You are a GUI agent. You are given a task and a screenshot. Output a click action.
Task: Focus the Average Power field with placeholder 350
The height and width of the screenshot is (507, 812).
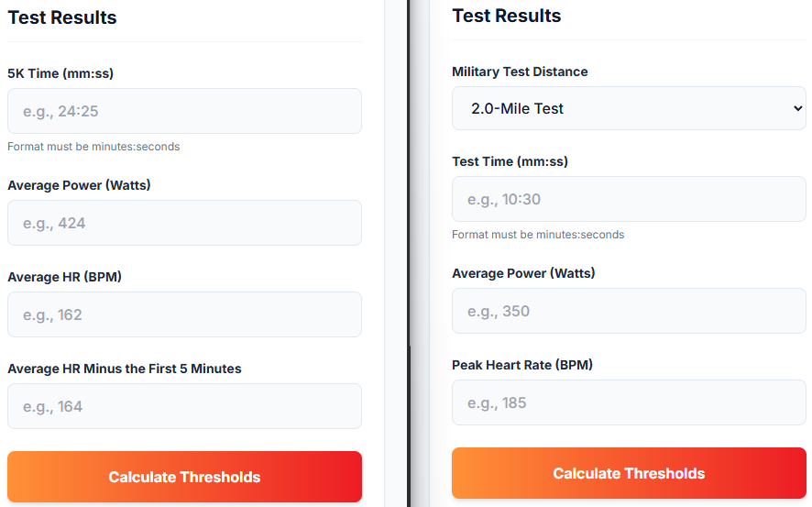(x=629, y=311)
